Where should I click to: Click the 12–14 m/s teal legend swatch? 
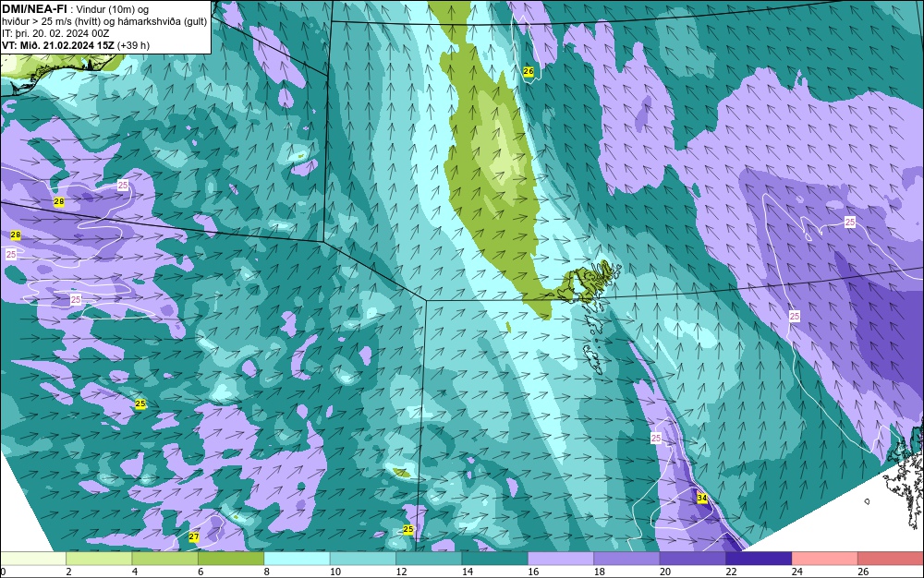click(x=429, y=559)
